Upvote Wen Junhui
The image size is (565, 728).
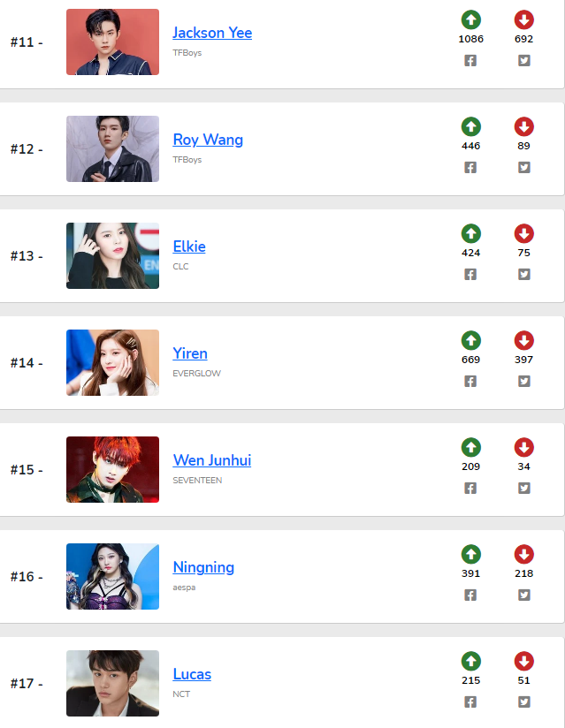pos(470,447)
